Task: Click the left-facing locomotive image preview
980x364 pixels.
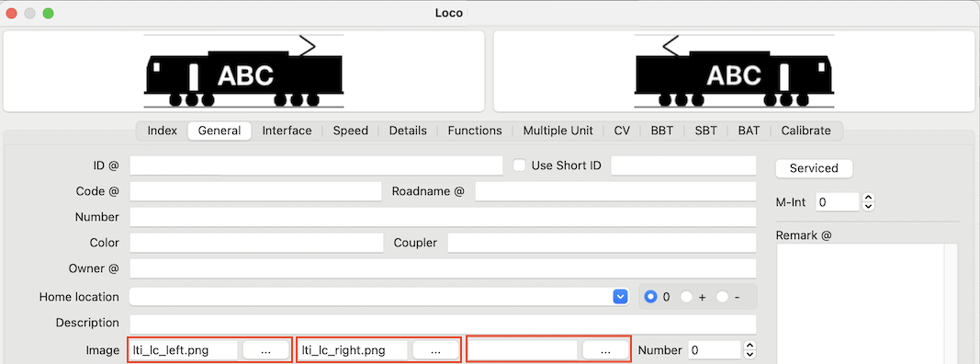Action: pyautogui.click(x=243, y=72)
